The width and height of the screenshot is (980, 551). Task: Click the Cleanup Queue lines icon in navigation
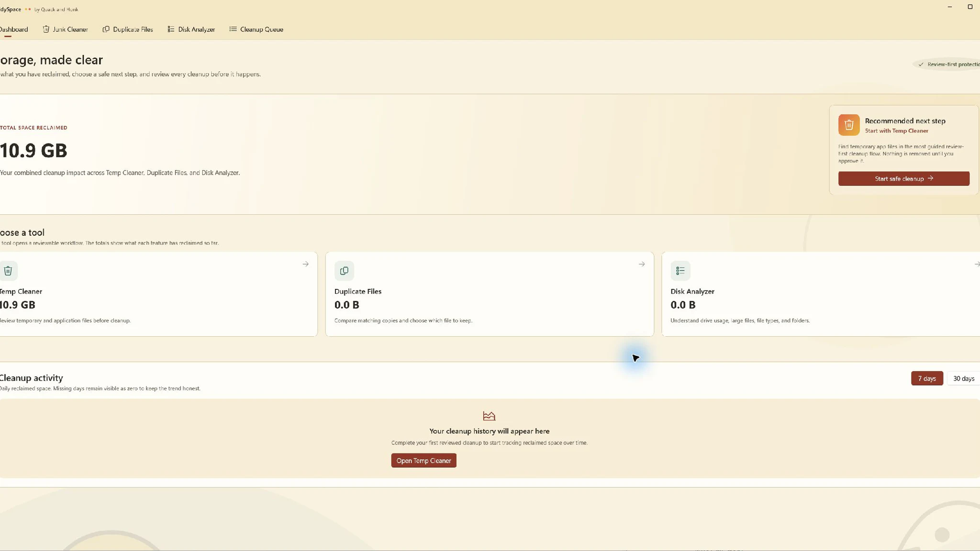(x=233, y=29)
